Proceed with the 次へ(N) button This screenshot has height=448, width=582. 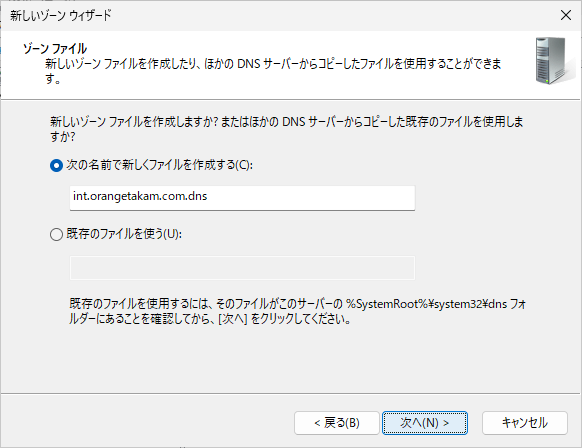(x=425, y=423)
